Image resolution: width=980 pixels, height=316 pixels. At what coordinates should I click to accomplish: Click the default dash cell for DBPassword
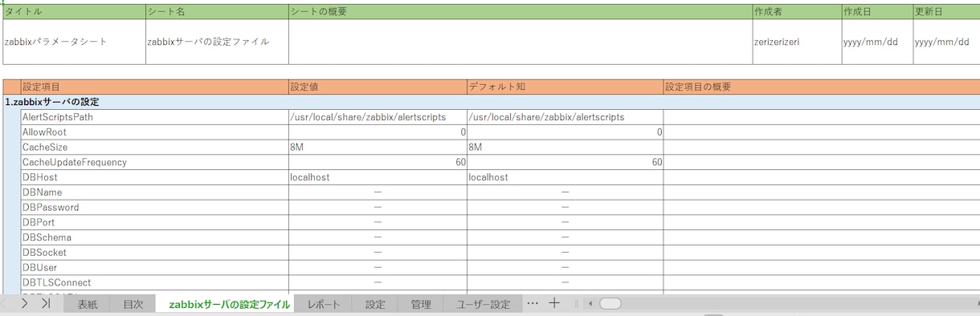[x=566, y=208]
